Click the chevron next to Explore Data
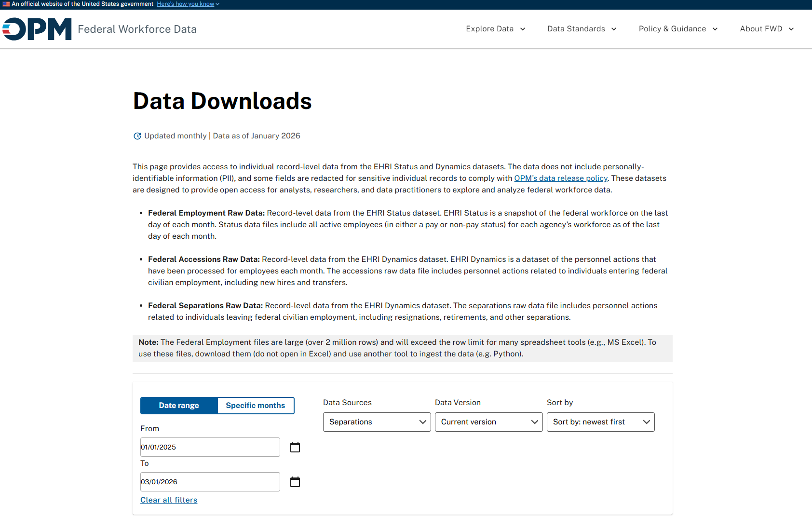Viewport: 812px width, 518px height. (523, 29)
